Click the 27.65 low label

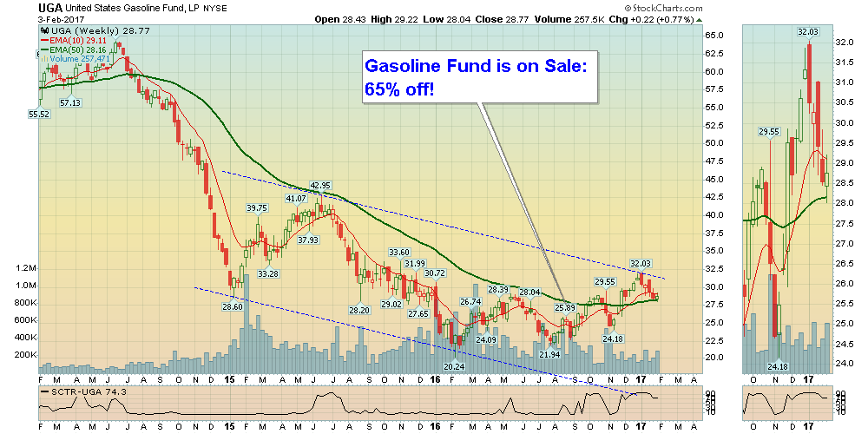[418, 313]
